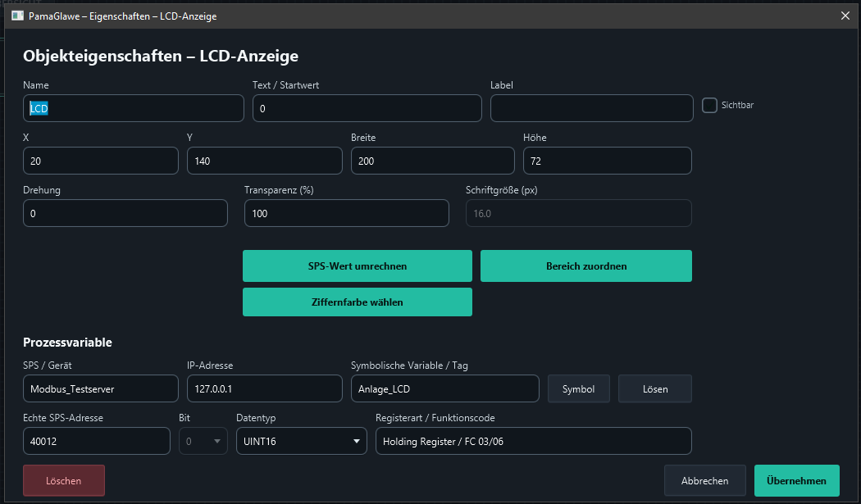Click the PamaGlawe app icon in title bar
This screenshot has width=861, height=504.
[17, 16]
